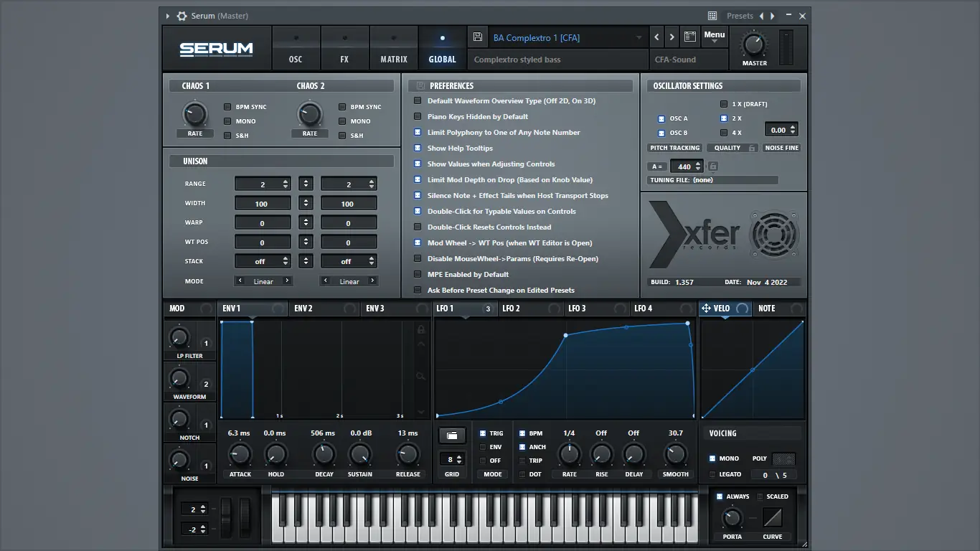Toggle OSC A pitch tracking checkbox
The width and height of the screenshot is (980, 551).
(x=661, y=118)
